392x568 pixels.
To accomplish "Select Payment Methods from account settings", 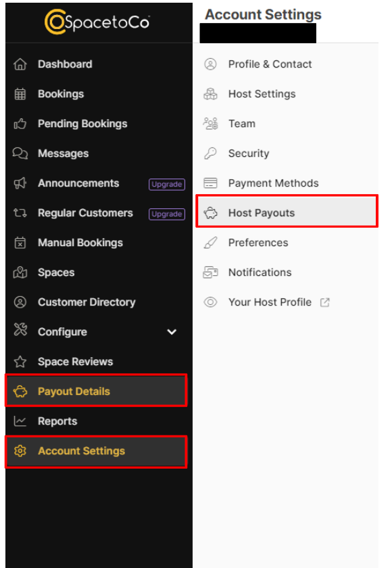I will [273, 183].
